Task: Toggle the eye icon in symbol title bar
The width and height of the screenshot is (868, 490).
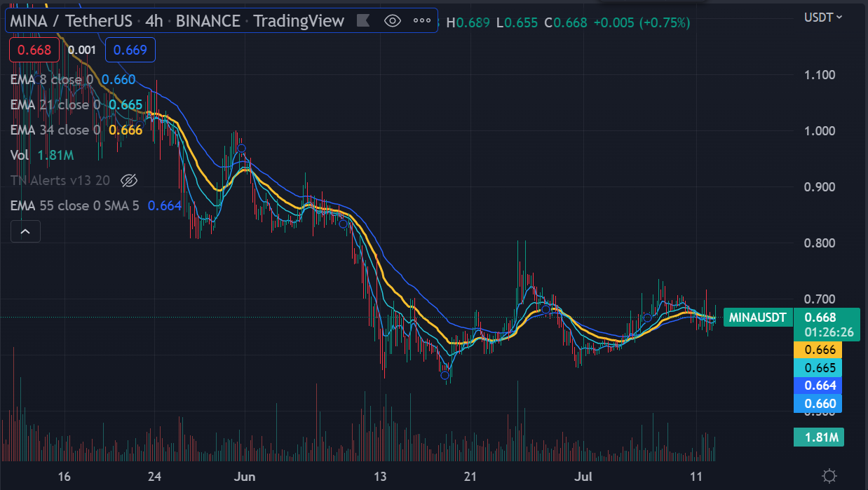Action: coord(393,21)
